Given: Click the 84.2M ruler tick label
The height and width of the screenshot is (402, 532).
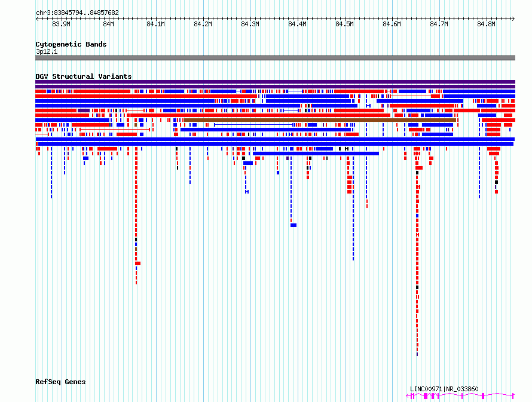Looking at the screenshot, I should [x=203, y=24].
